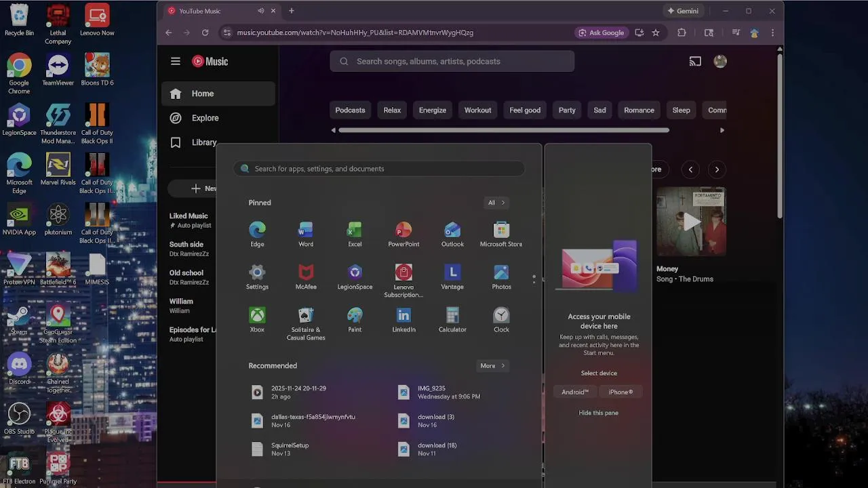Open Photos pinned app
Viewport: 868px width, 488px height.
point(501,277)
